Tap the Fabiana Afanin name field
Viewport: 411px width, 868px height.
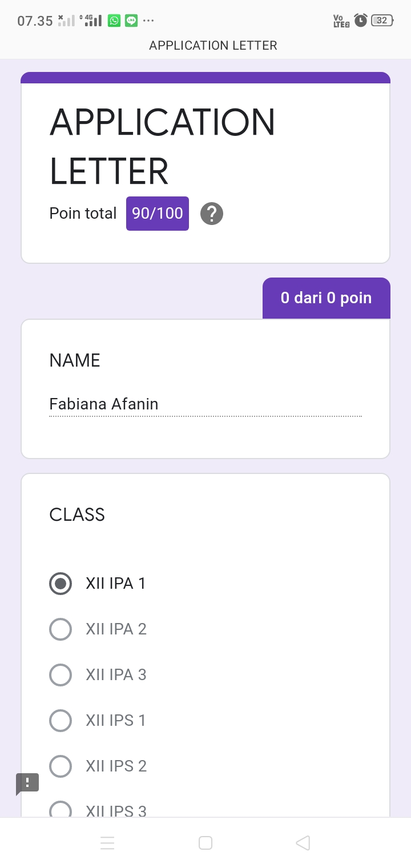[205, 404]
